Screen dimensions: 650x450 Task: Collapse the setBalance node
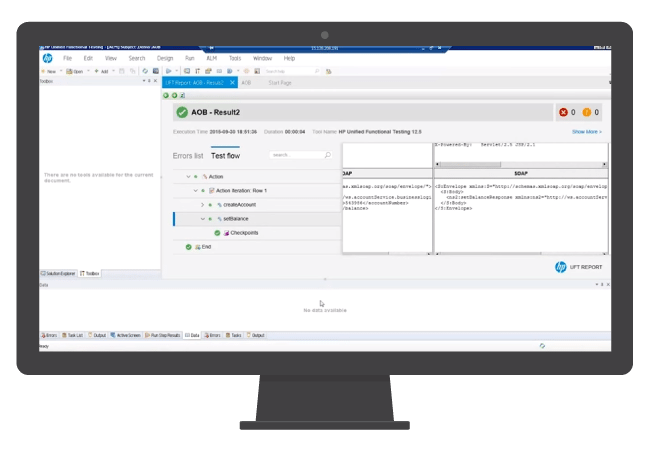203,219
